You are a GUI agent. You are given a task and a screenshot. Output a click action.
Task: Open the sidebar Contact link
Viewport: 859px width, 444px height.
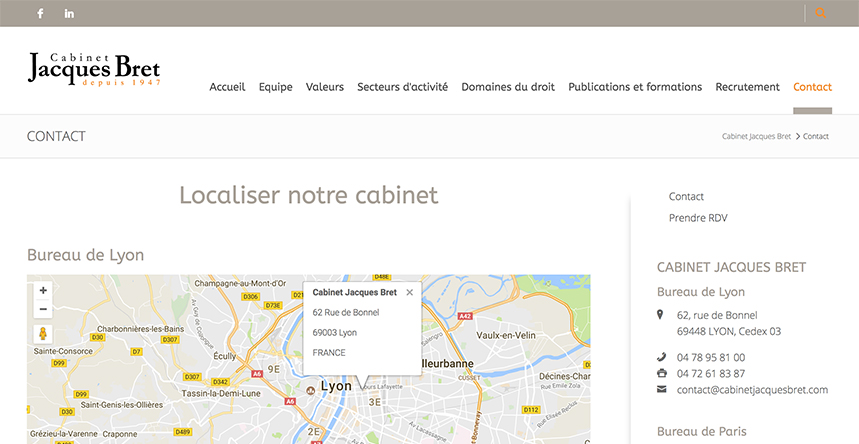(686, 196)
